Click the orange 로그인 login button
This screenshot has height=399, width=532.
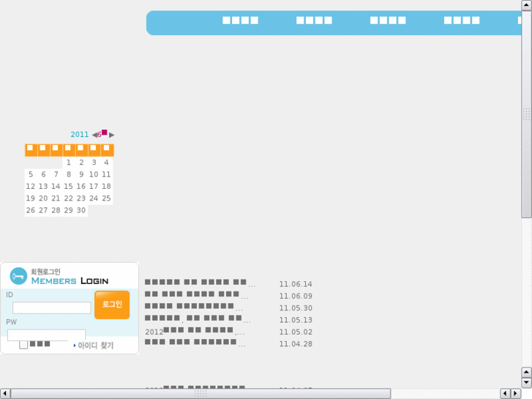(112, 305)
